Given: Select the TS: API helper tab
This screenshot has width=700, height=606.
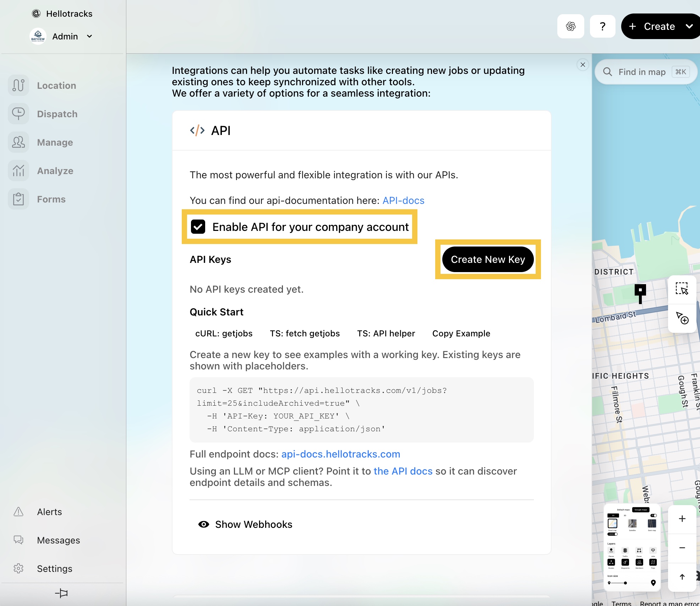Looking at the screenshot, I should tap(386, 334).
